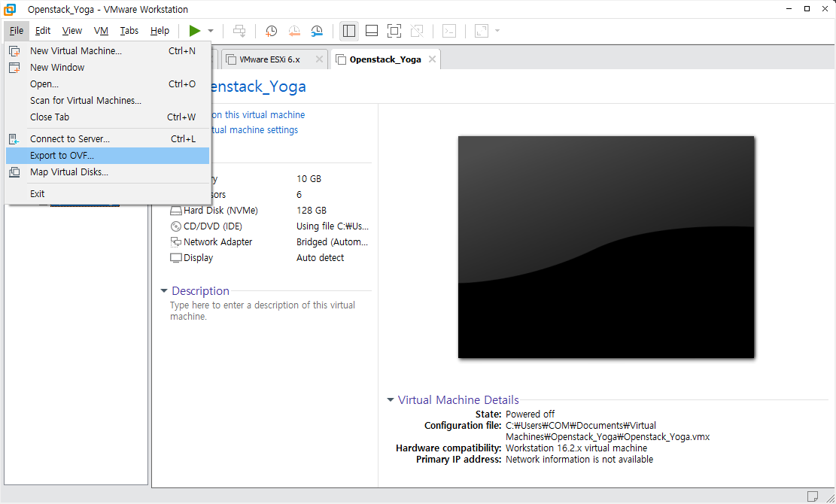Click Export to OVF... menu item
The image size is (836, 504).
[x=107, y=156]
